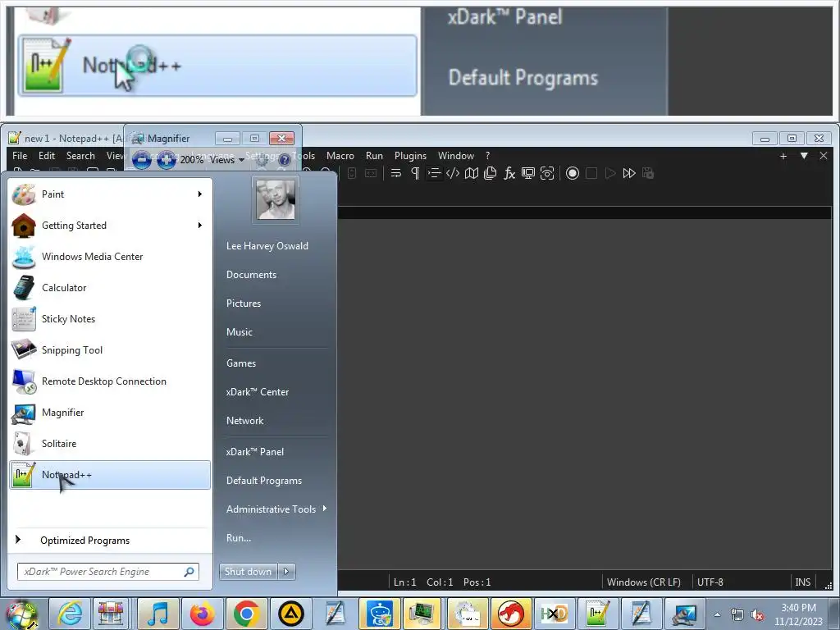840x630 pixels.
Task: Open the Window menu
Action: point(456,156)
